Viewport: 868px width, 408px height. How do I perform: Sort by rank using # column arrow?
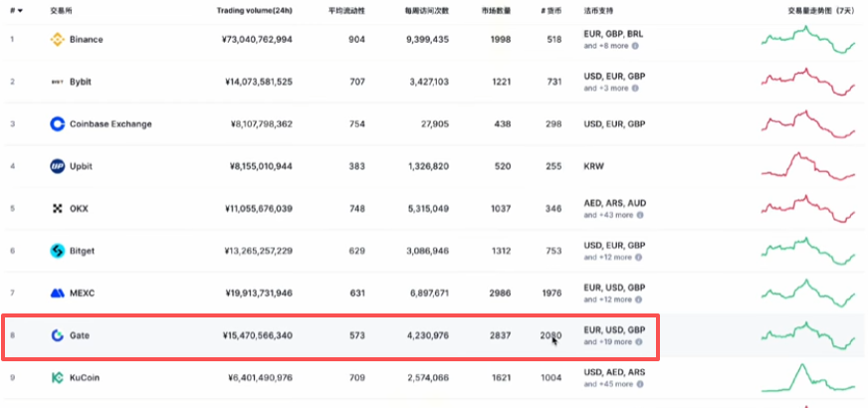tap(17, 11)
